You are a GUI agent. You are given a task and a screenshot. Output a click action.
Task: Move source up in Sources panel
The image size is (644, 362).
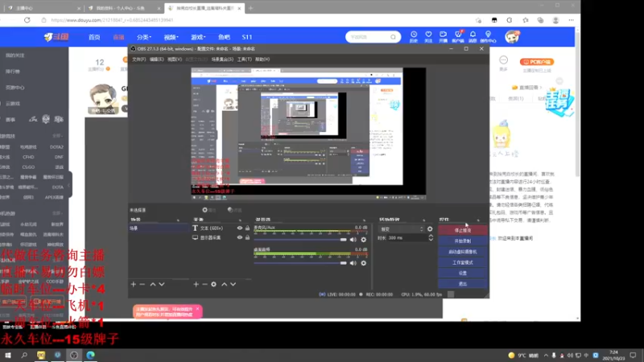pos(225,284)
